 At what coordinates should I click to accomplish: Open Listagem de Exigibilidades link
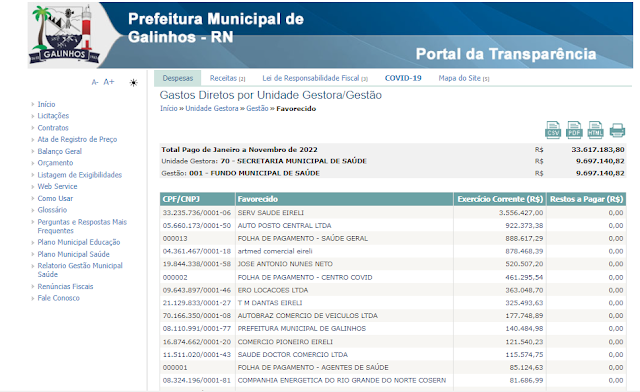pos(80,175)
